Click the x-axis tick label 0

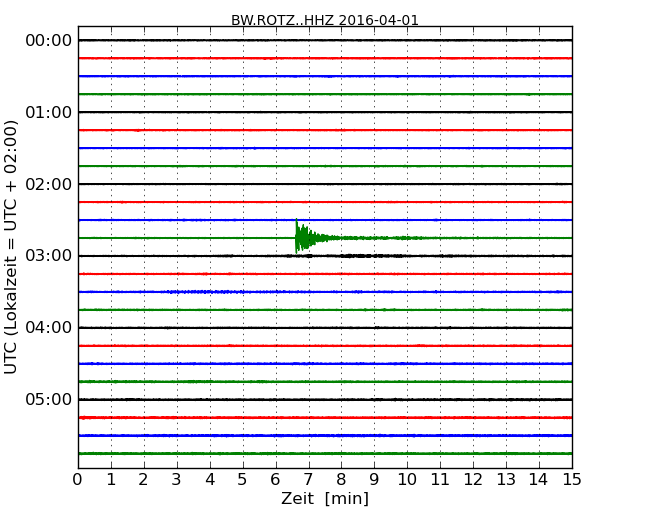click(x=78, y=480)
